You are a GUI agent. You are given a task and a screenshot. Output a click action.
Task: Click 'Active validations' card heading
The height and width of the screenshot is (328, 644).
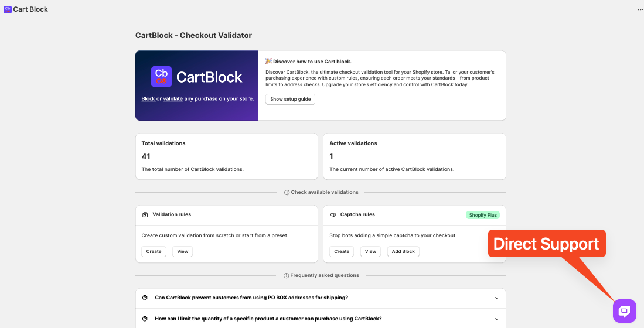353,143
